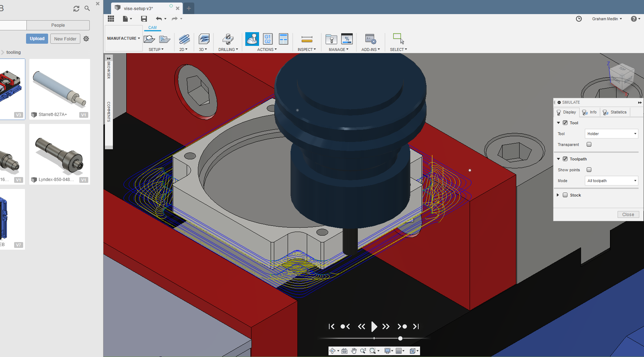Open the ACTIONS dropdown menu
644x357 pixels.
pyautogui.click(x=267, y=50)
